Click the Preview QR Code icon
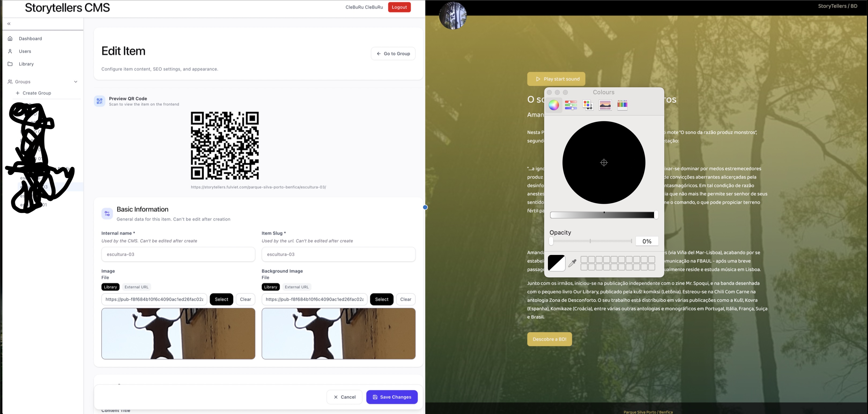This screenshot has height=414, width=868. (x=99, y=101)
